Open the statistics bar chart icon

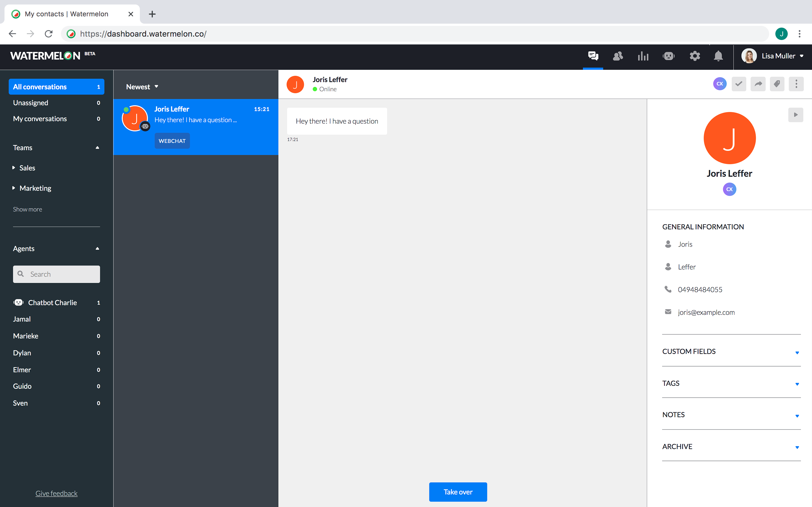(x=643, y=56)
